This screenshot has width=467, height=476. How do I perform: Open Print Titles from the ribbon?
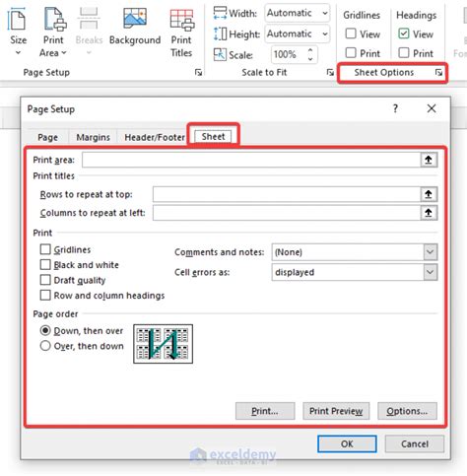click(x=181, y=32)
